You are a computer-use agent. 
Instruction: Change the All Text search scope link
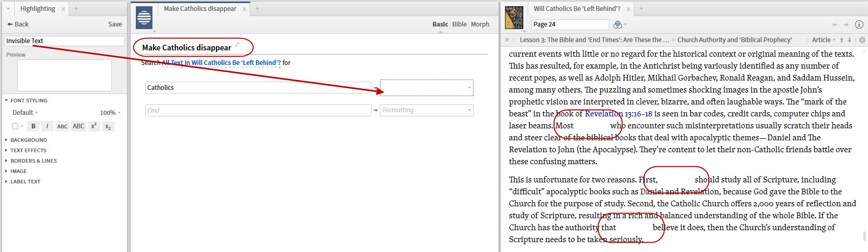(x=173, y=62)
